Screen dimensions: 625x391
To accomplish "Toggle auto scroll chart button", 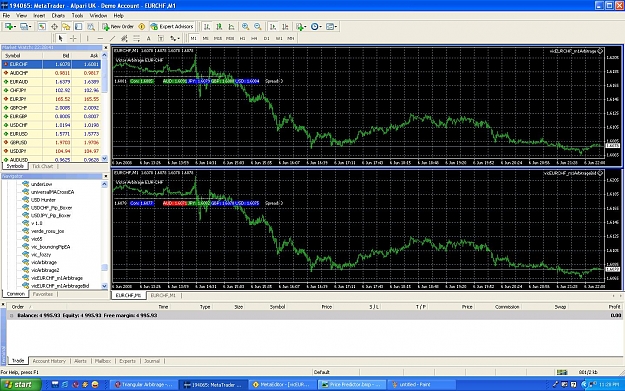I will click(x=273, y=26).
